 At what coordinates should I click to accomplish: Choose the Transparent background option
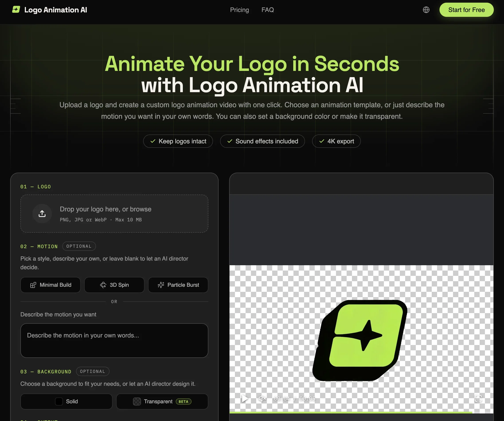point(162,401)
